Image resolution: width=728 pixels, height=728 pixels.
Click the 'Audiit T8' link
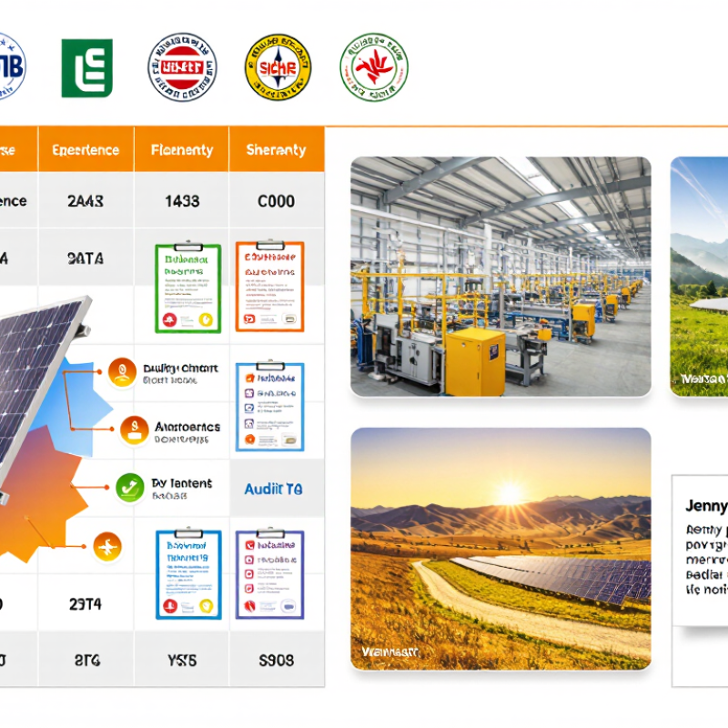coord(274,489)
